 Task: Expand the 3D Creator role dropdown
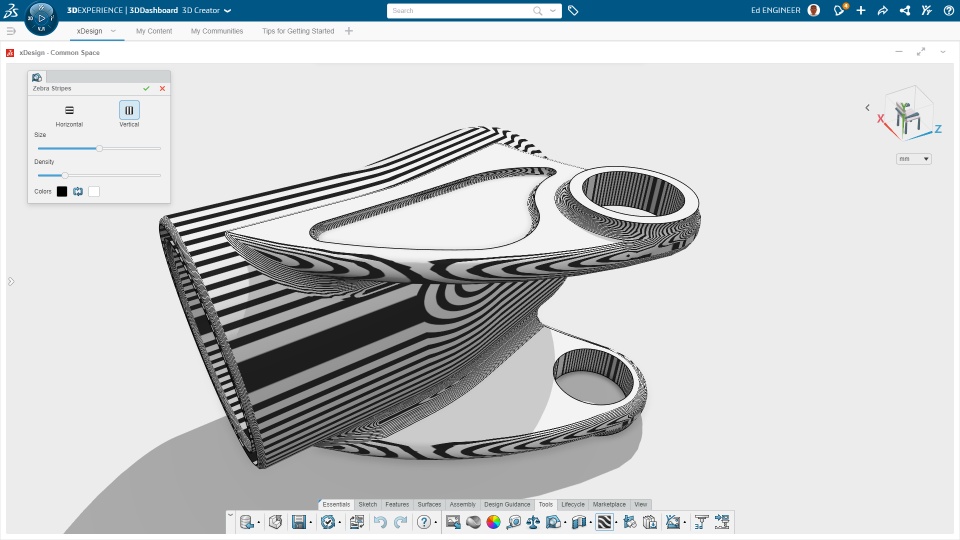click(x=227, y=10)
